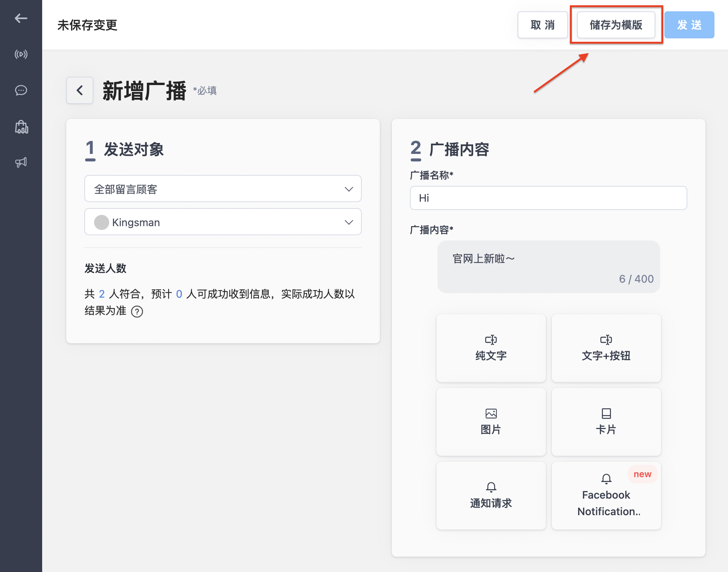Expand the 全部留言顾客 dropdown

pos(223,189)
